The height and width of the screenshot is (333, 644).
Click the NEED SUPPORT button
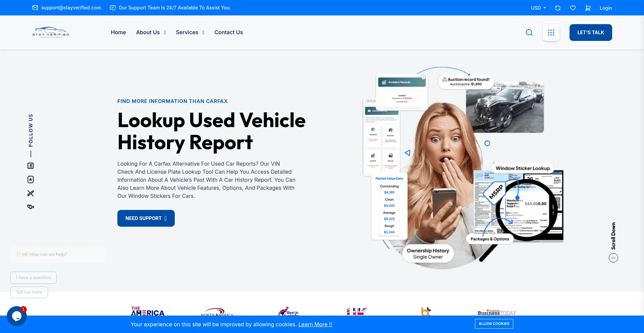[x=146, y=218]
